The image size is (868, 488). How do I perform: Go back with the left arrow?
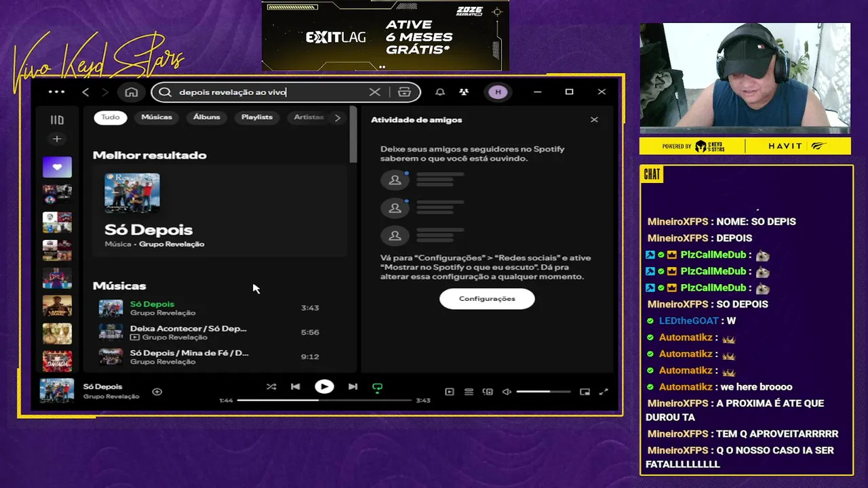[x=85, y=92]
